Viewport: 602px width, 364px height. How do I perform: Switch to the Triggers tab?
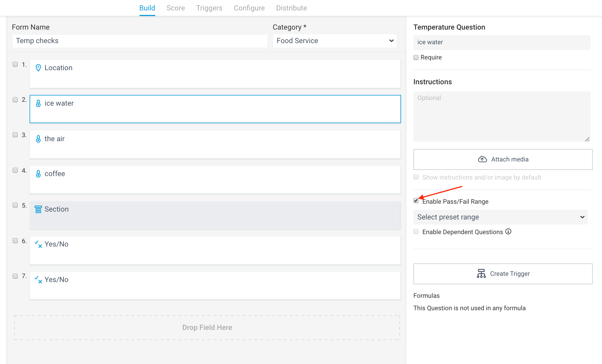tap(209, 8)
